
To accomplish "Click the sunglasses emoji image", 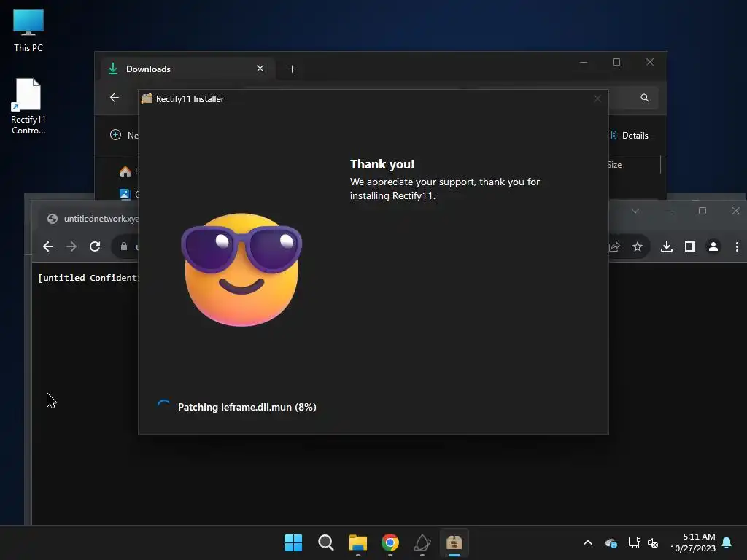I will (x=241, y=270).
